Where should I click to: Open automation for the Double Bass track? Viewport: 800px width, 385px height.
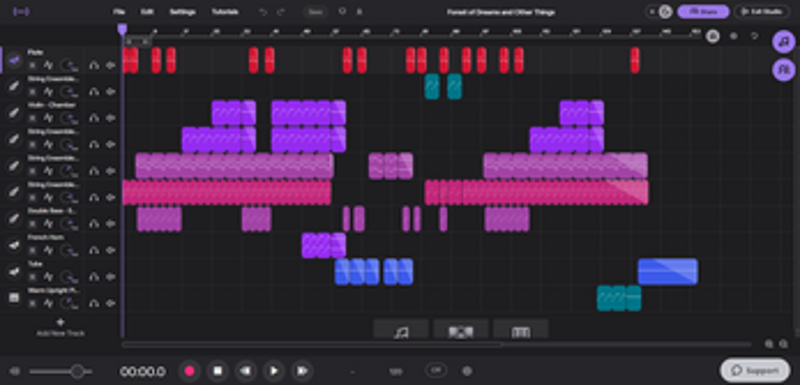pyautogui.click(x=48, y=224)
